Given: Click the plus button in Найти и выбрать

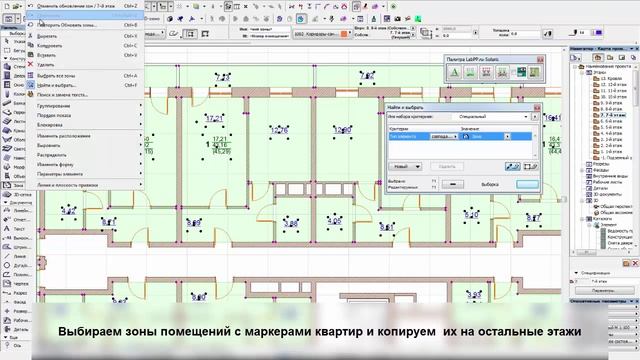Looking at the screenshot, I should (x=527, y=184).
